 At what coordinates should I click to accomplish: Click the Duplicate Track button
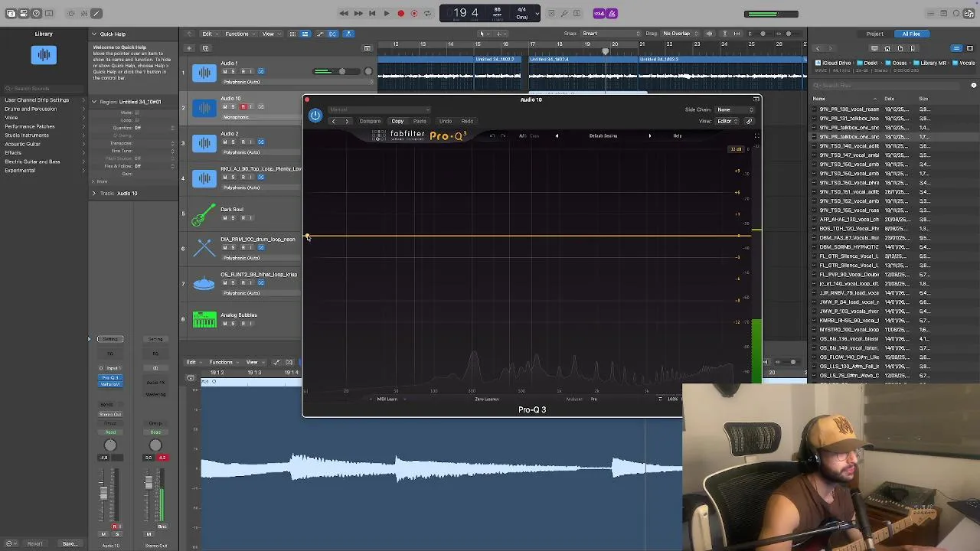coord(205,48)
